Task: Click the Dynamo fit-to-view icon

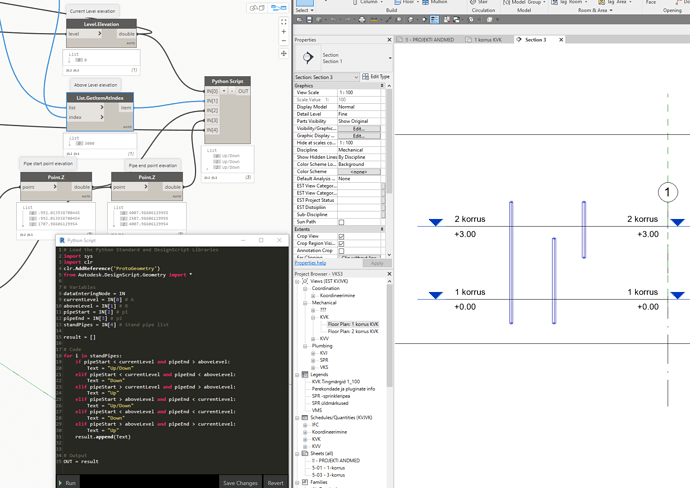Action: click(284, 21)
